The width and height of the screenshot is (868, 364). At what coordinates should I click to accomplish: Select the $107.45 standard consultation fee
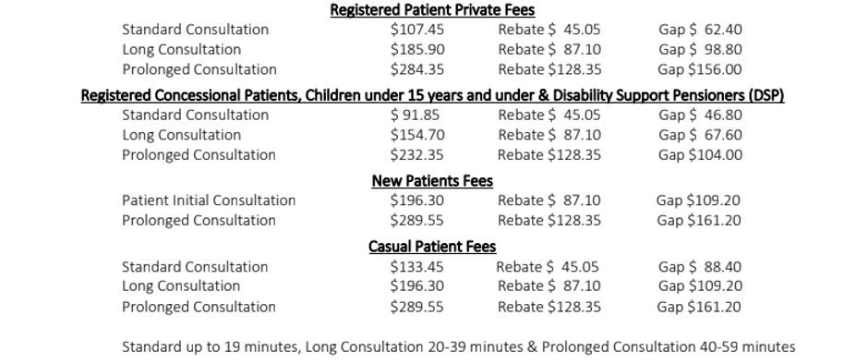click(417, 30)
